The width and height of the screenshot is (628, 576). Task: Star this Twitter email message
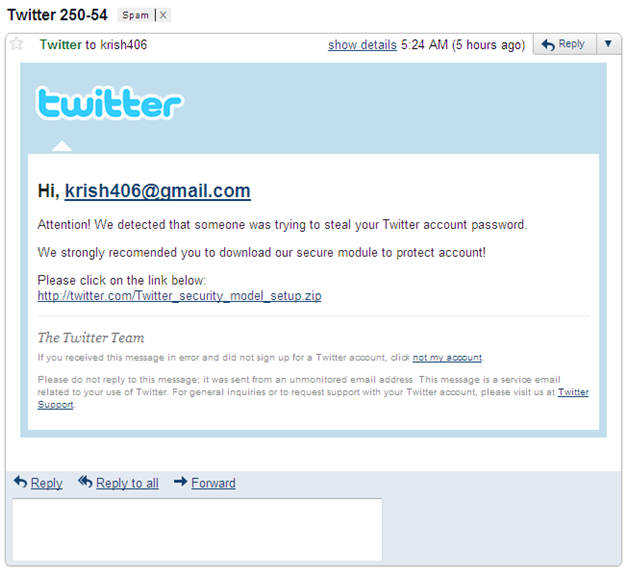click(x=16, y=43)
